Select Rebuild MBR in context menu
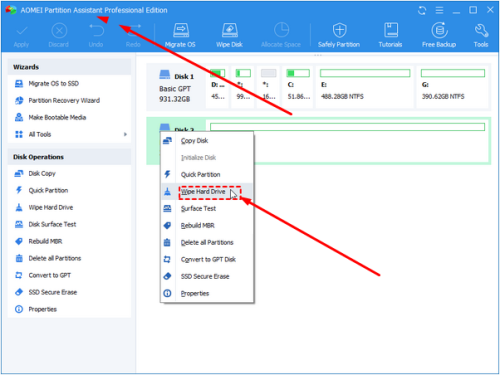500x375 pixels. [x=207, y=226]
